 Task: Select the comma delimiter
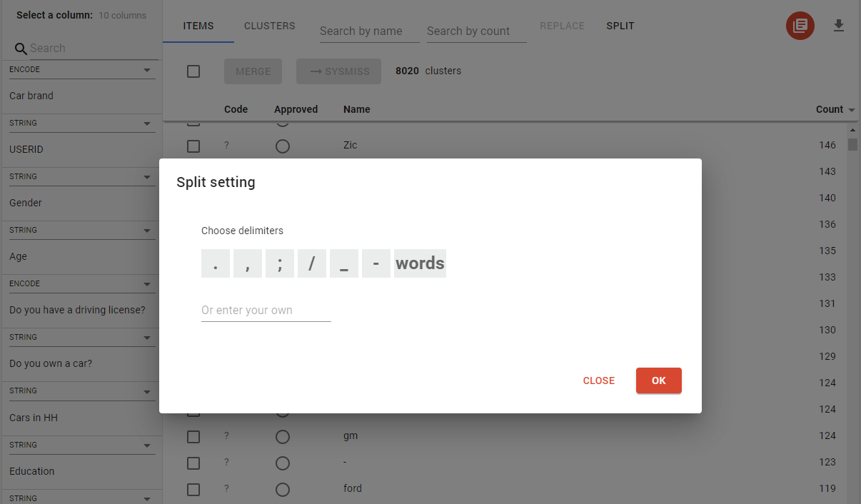click(x=248, y=263)
